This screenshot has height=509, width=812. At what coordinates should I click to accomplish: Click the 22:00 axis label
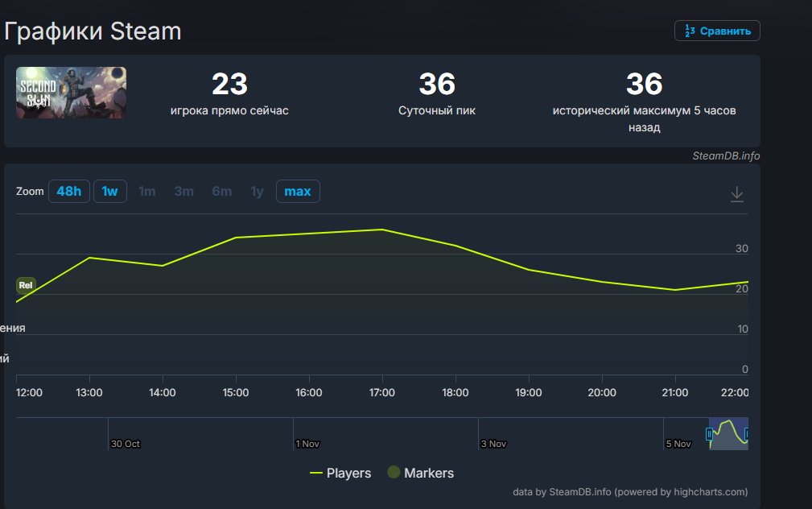click(x=735, y=392)
